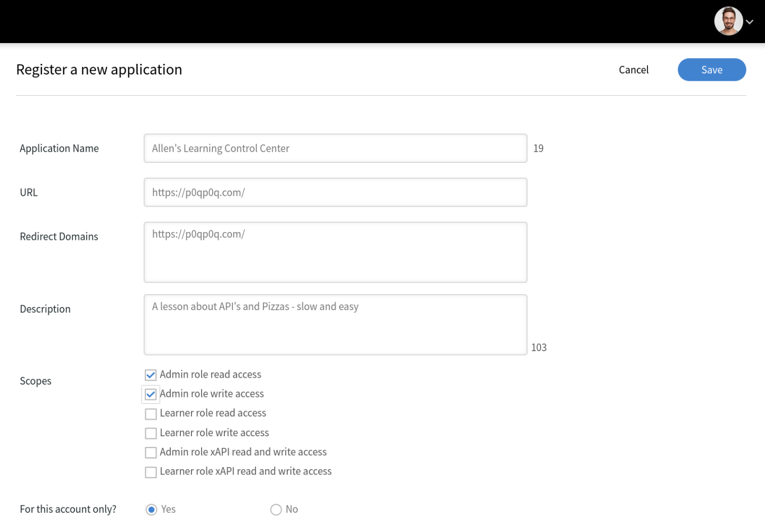Focus the Application Name input field

tap(335, 148)
